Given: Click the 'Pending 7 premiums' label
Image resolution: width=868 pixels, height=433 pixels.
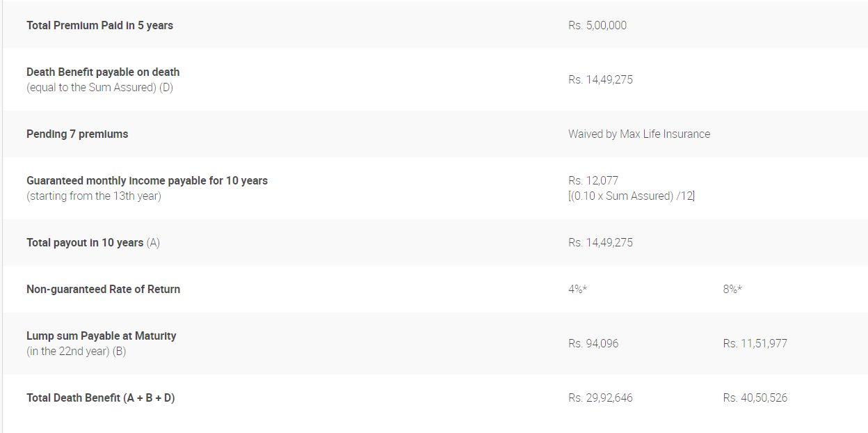Looking at the screenshot, I should point(77,134).
